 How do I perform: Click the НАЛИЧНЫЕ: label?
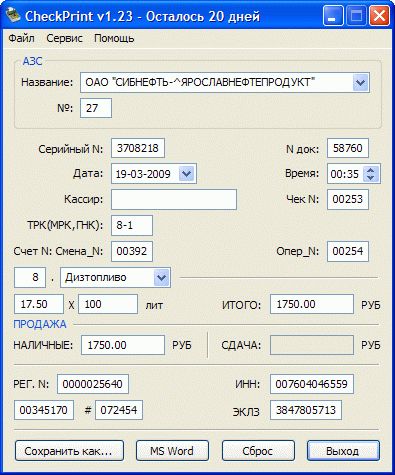[43, 345]
